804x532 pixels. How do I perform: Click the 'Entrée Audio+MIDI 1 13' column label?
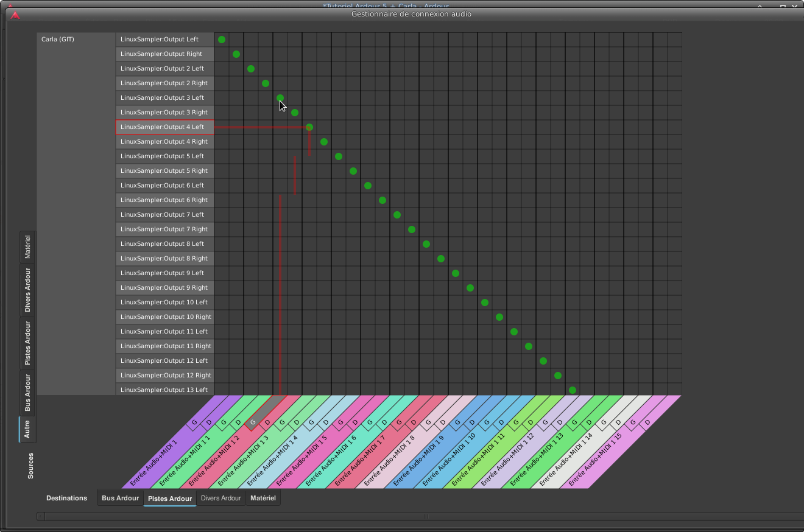click(x=537, y=459)
